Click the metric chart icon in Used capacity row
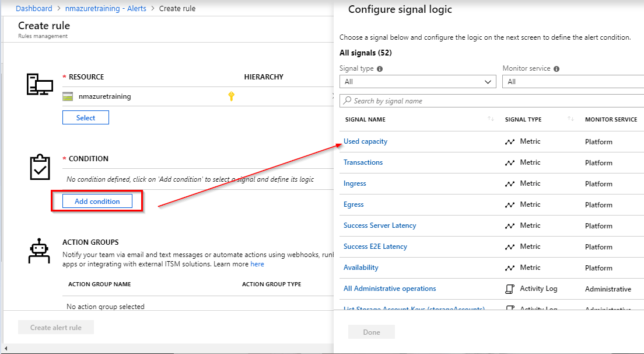 pos(510,141)
